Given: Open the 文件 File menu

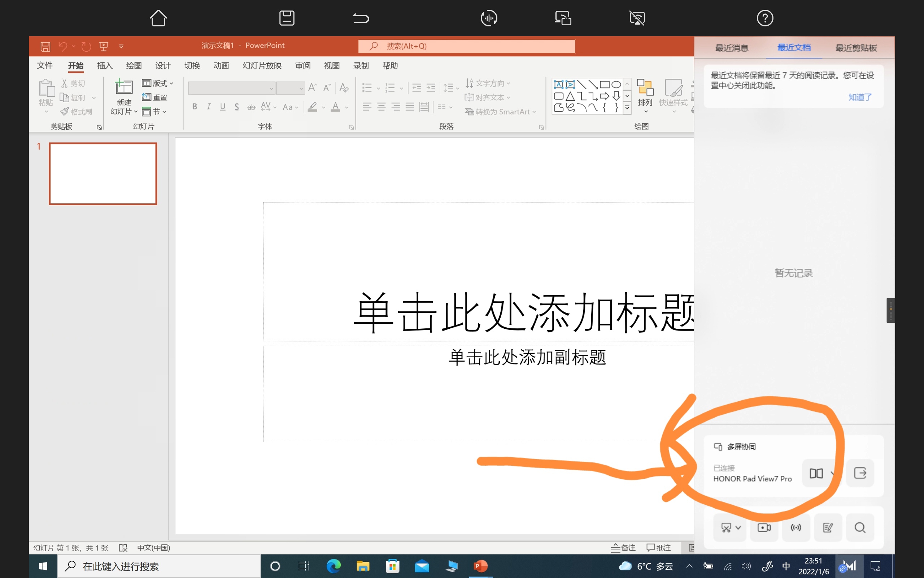Looking at the screenshot, I should coord(45,65).
